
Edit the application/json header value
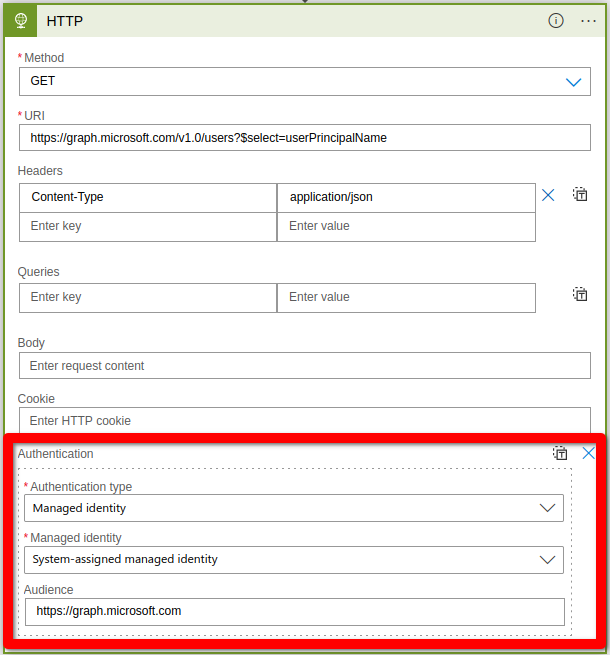tap(406, 198)
